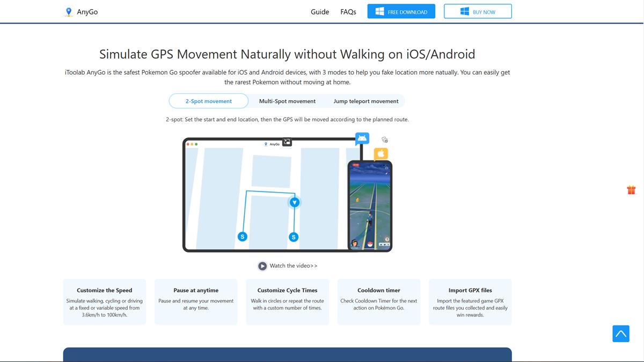The height and width of the screenshot is (362, 644).
Task: Click the picture-in-picture icon above the map
Action: (287, 142)
